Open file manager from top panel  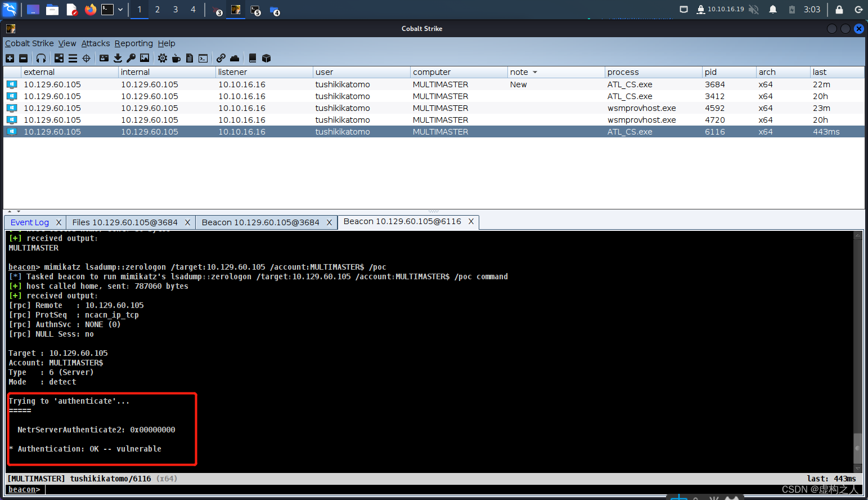pos(52,10)
